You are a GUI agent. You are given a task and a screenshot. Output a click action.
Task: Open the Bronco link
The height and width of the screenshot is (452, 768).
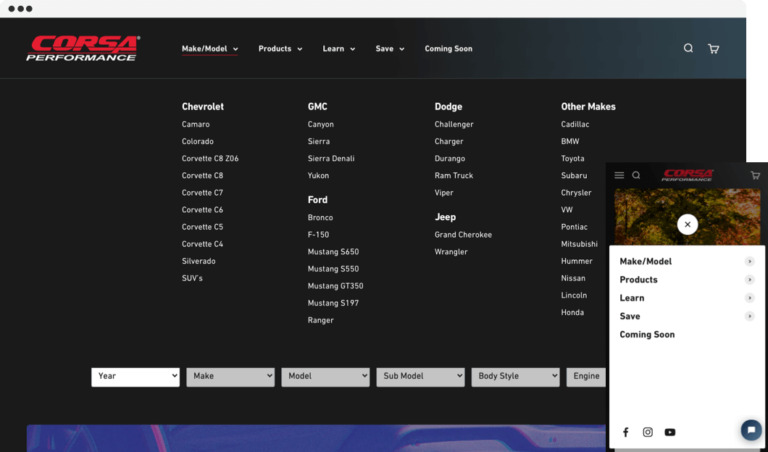pyautogui.click(x=320, y=217)
